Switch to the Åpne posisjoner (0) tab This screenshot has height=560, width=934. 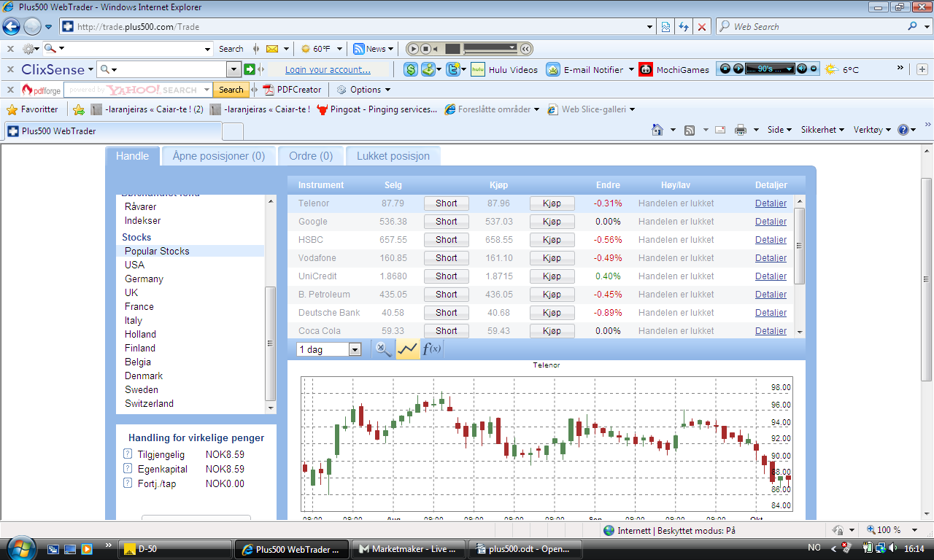click(219, 156)
